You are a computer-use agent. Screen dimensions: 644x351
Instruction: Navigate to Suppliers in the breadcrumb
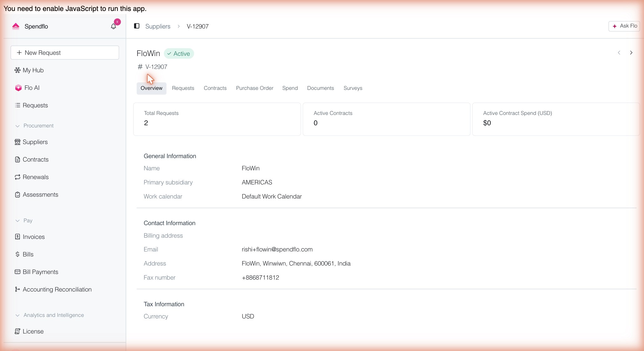coord(158,26)
